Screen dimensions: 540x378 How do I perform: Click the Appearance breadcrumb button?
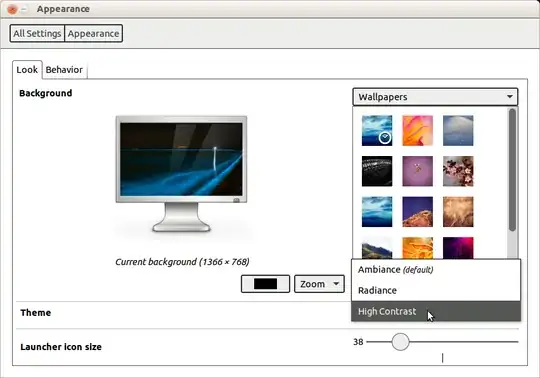pyautogui.click(x=93, y=33)
